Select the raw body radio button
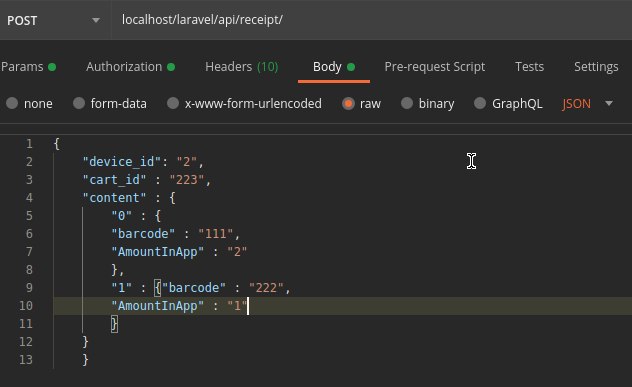Screen dimensions: 632x387 348,104
